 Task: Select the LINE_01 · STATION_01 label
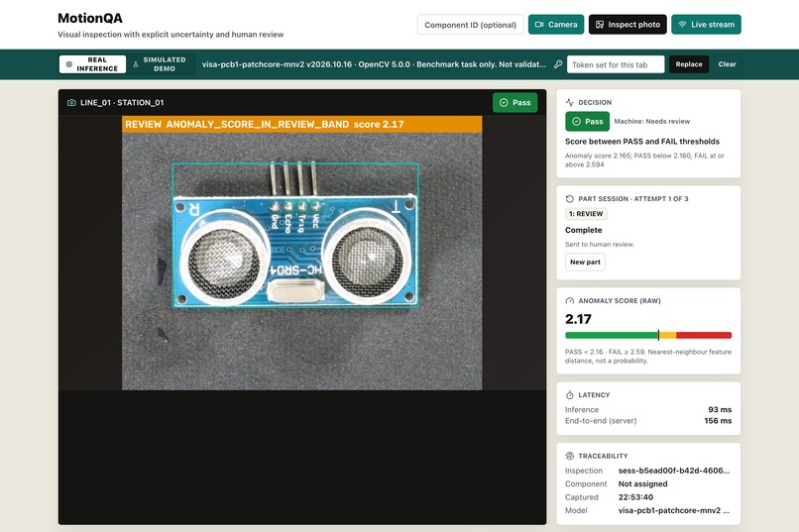coord(122,102)
